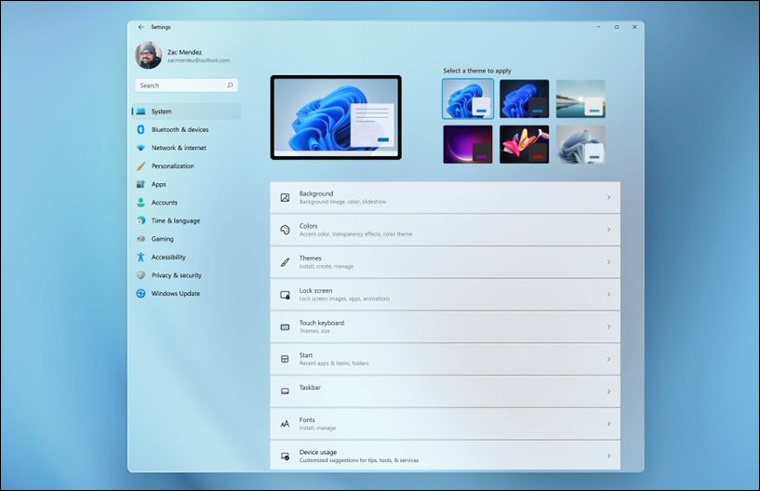This screenshot has width=760, height=491.
Task: Open Accounts section
Action: click(186, 203)
